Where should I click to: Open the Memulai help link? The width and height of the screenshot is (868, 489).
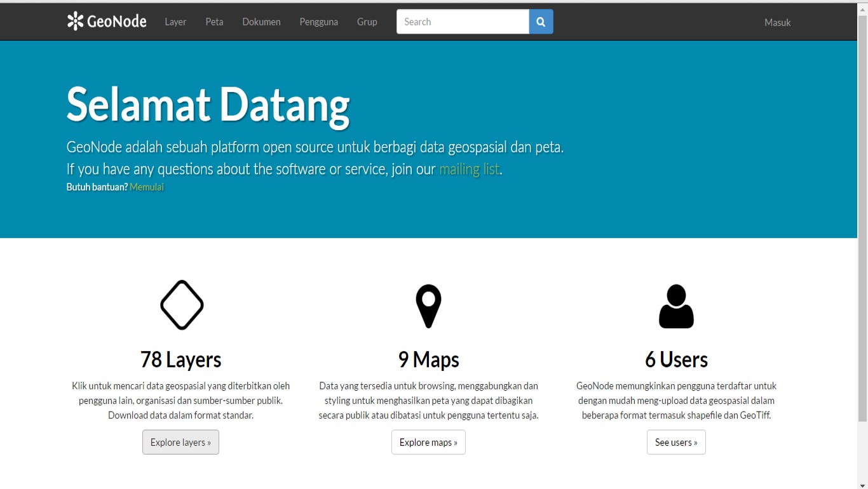pos(147,187)
